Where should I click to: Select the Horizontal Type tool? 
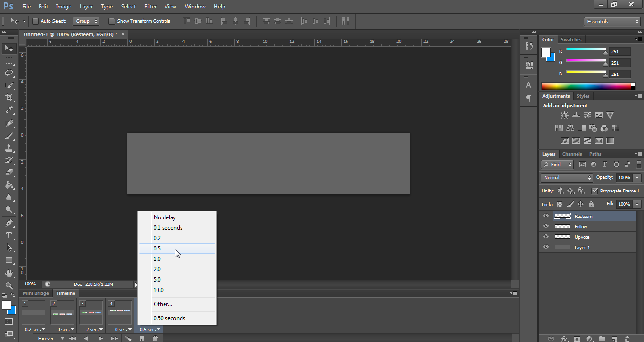pyautogui.click(x=9, y=235)
